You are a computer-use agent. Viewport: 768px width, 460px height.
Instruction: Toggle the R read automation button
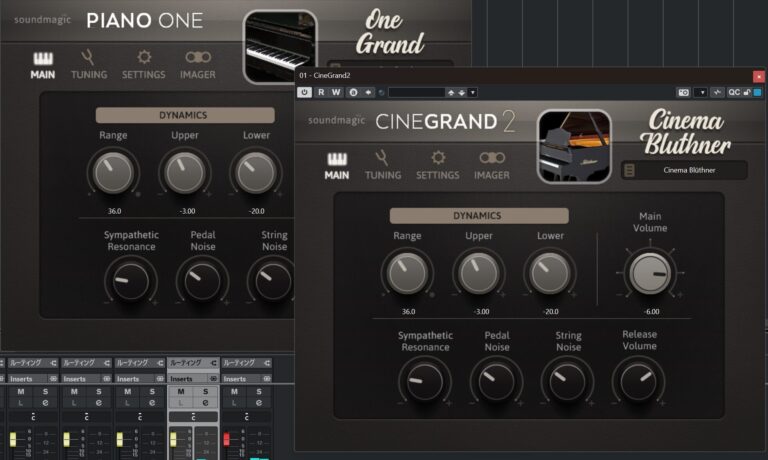[x=321, y=92]
